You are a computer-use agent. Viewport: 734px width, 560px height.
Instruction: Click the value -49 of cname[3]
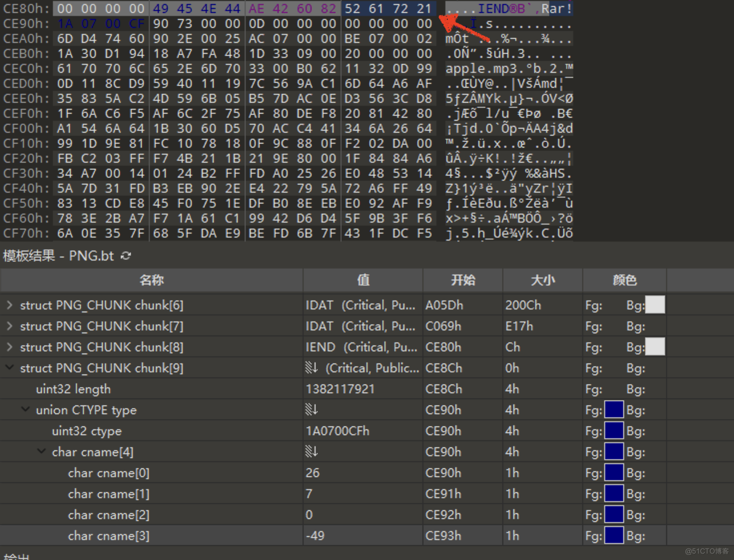click(x=315, y=536)
